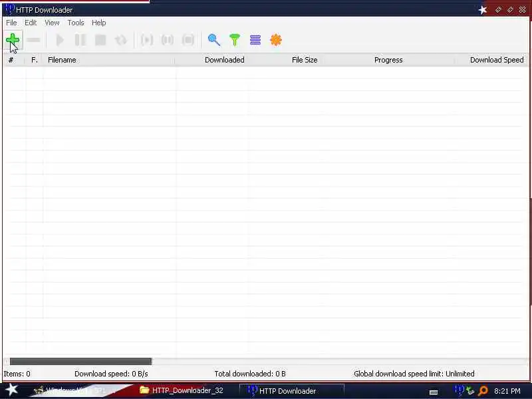Viewport: 532px width, 399px height.
Task: Click the Pause download icon
Action: (80, 40)
